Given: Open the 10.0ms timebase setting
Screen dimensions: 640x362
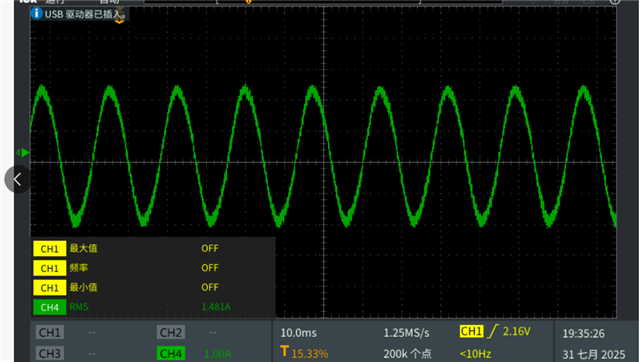Looking at the screenshot, I should pos(298,333).
